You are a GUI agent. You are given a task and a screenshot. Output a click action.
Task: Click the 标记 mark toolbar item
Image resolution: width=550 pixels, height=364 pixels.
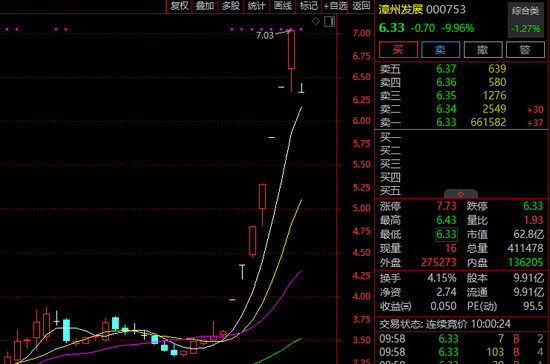click(308, 6)
